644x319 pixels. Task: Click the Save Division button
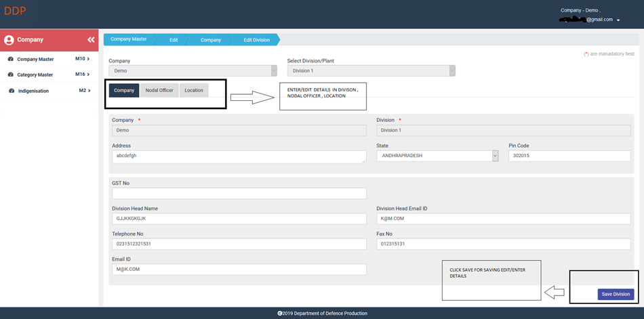coord(616,294)
